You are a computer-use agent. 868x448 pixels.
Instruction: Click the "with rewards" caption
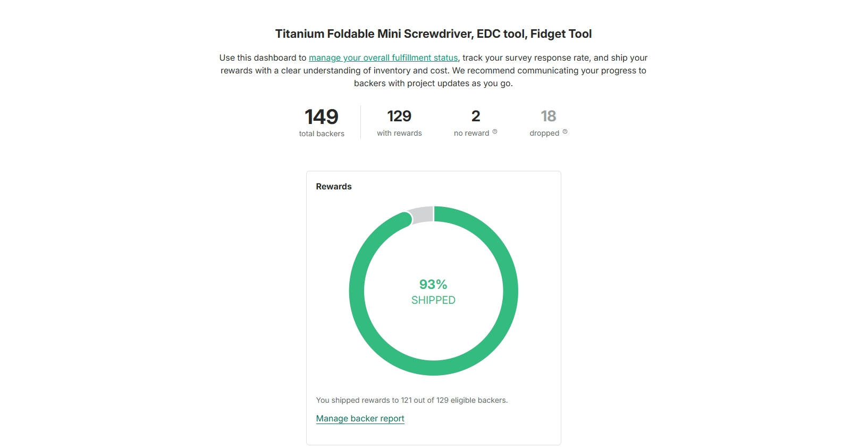point(399,134)
